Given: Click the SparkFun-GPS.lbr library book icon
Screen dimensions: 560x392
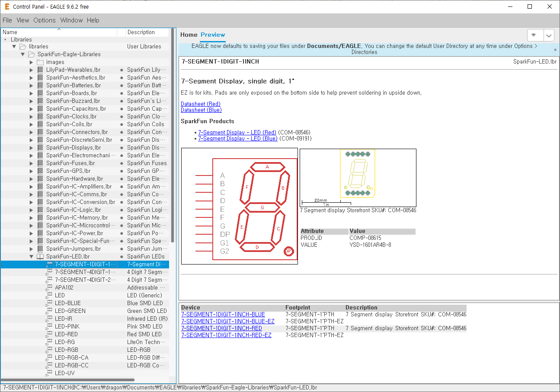Looking at the screenshot, I should click(x=40, y=171).
